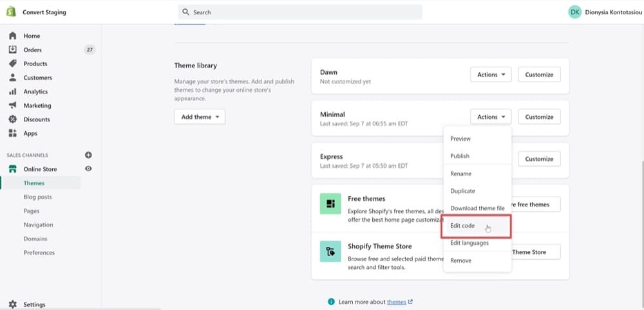Click Customize button for Dawn theme

point(539,75)
